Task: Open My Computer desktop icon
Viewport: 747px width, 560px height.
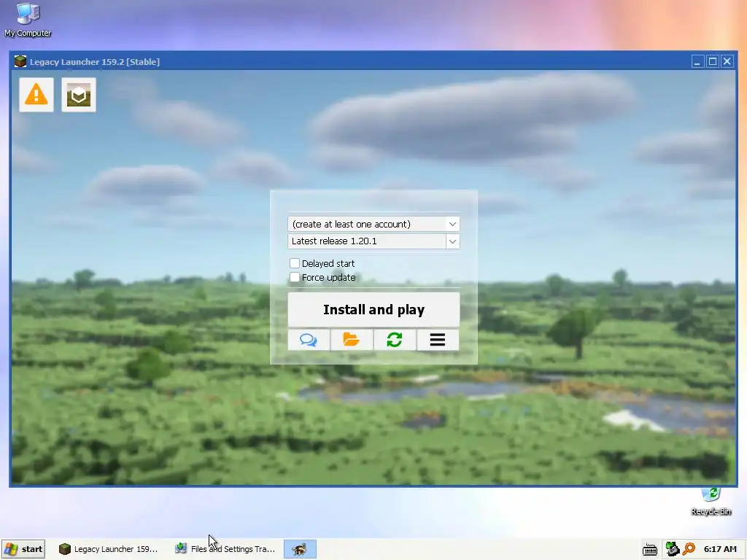Action: click(x=28, y=19)
